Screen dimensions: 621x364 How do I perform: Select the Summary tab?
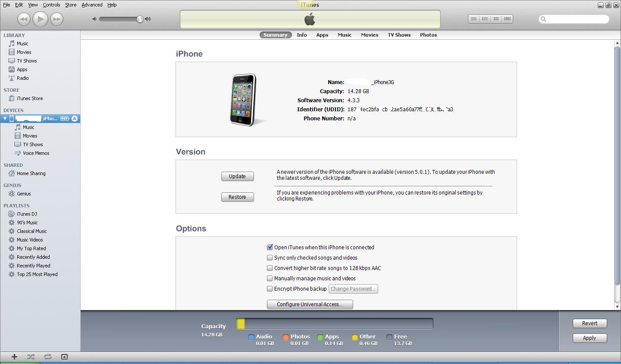(276, 35)
